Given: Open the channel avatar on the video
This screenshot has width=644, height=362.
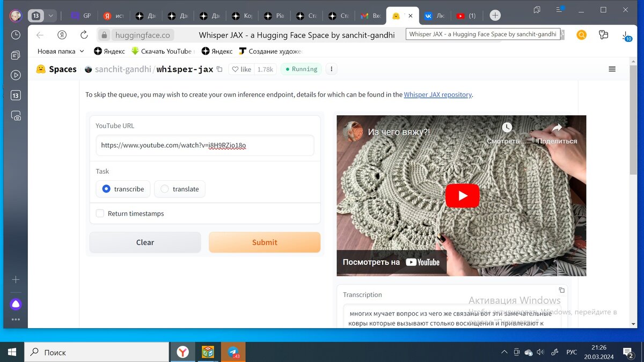Looking at the screenshot, I should coord(353,132).
